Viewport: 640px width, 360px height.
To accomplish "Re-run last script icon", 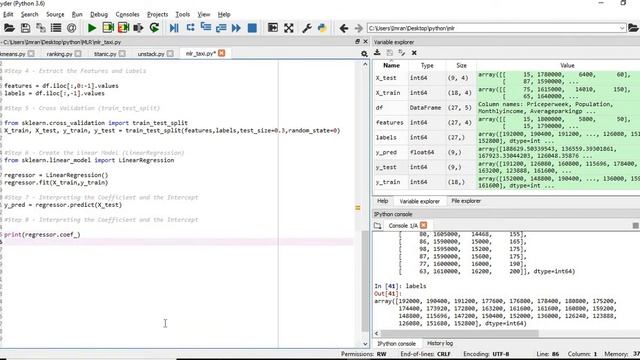I will [154, 28].
